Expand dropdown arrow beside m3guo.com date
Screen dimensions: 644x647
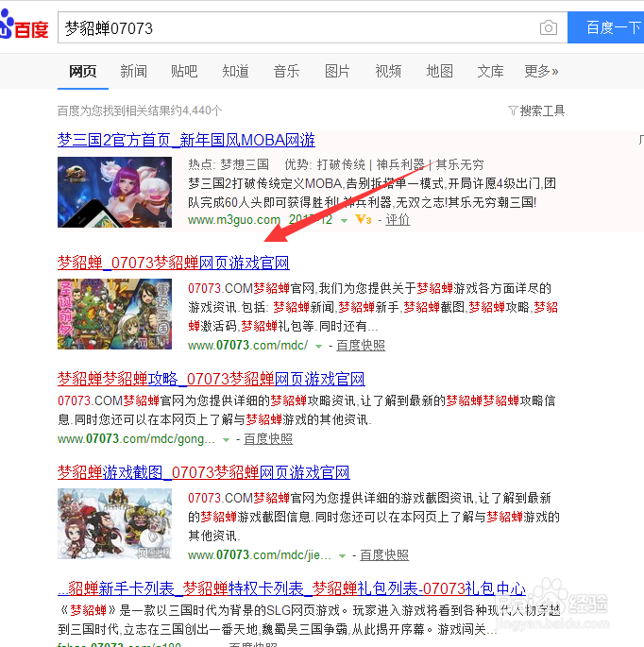(344, 221)
